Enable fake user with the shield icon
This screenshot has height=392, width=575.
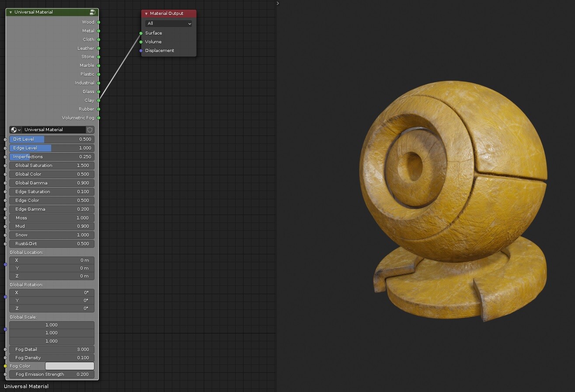89,130
